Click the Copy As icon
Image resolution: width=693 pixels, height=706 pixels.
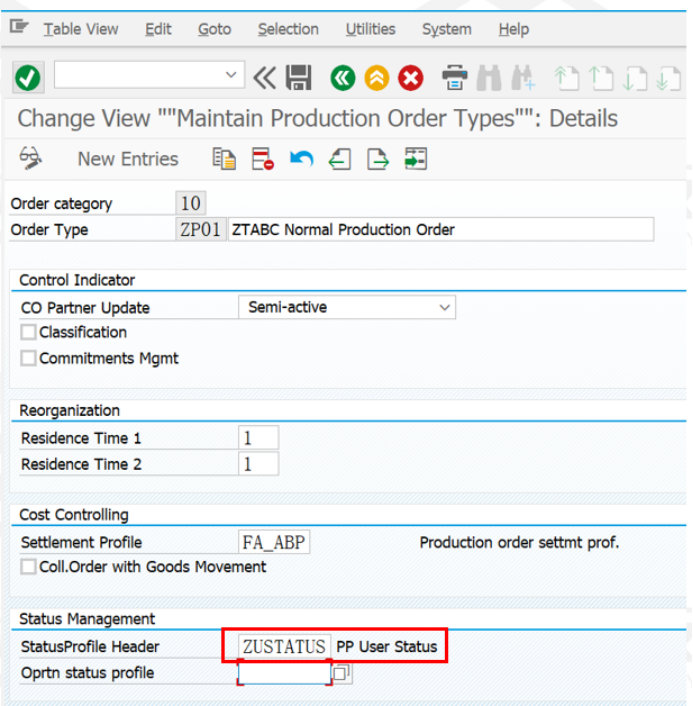(x=224, y=159)
